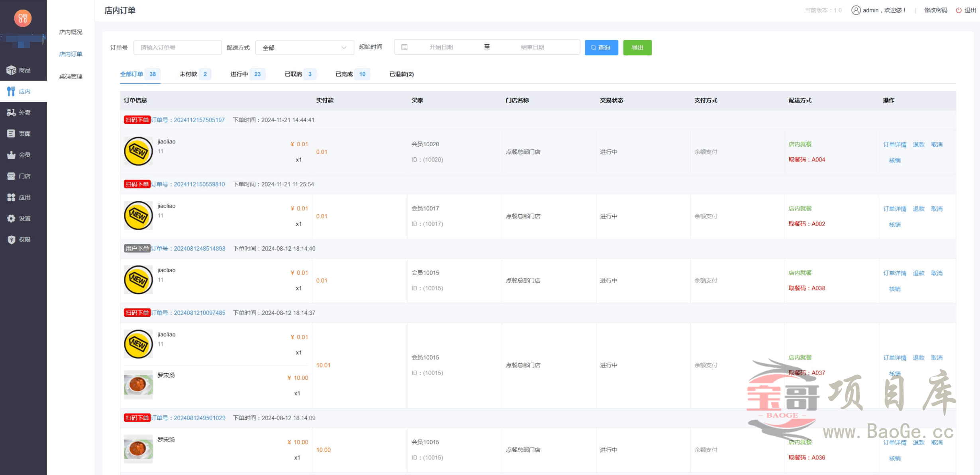Click the 用户下单 tag on order 2024081248514898
The height and width of the screenshot is (475, 980).
(137, 248)
